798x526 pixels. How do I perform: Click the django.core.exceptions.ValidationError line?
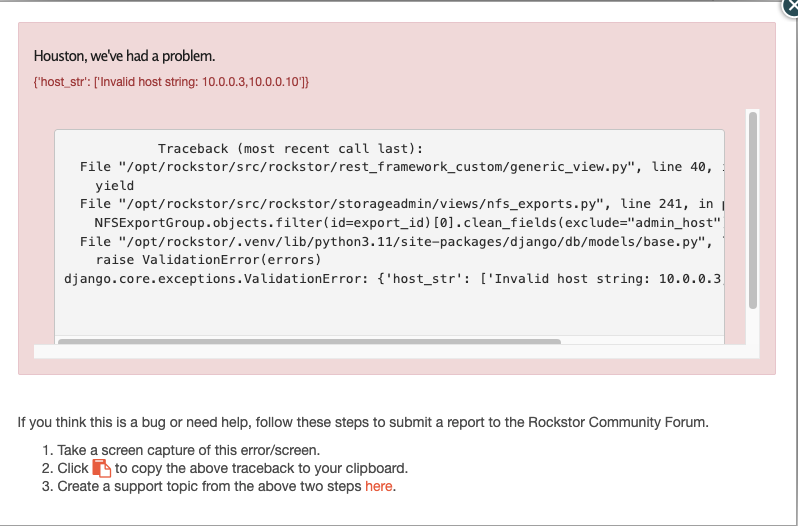(390, 279)
